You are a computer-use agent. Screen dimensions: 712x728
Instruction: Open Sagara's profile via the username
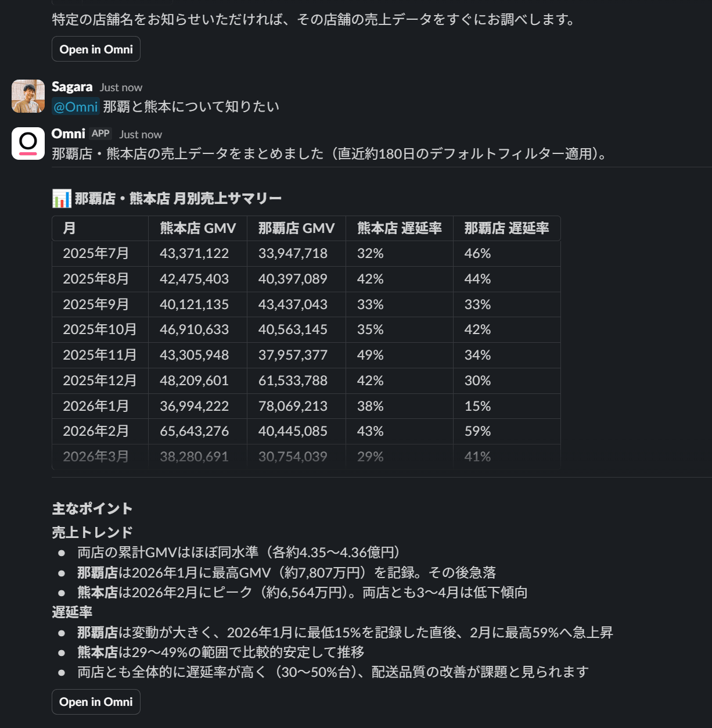point(72,87)
